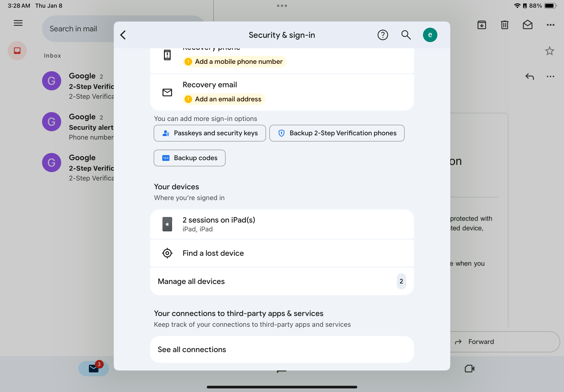
Task: Reply using the arrow icon in Gmail
Action: pyautogui.click(x=530, y=77)
